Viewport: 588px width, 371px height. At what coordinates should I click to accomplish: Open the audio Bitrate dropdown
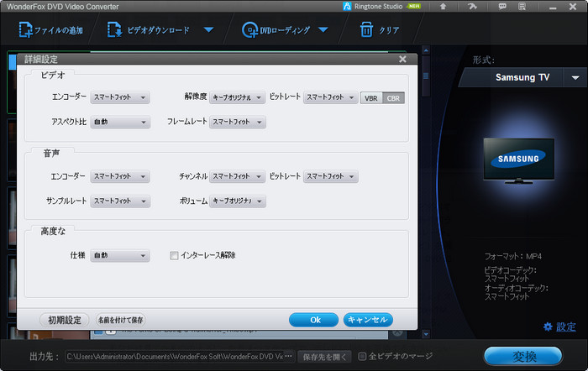click(x=330, y=176)
